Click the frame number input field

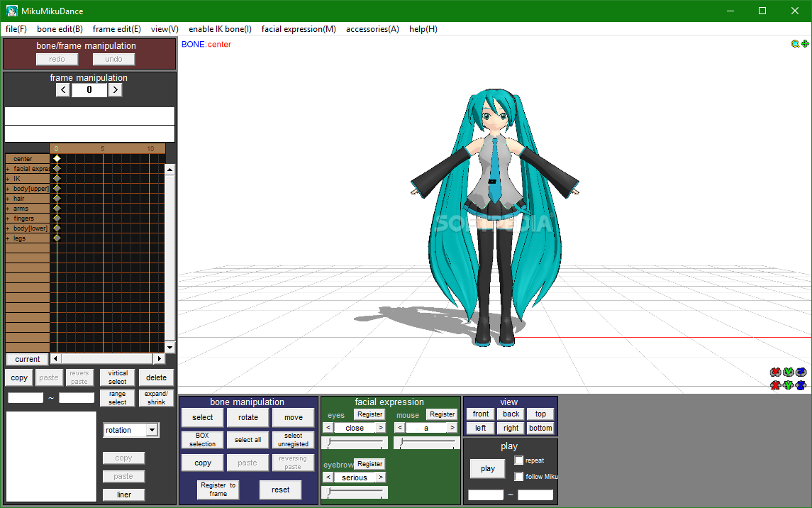click(89, 89)
